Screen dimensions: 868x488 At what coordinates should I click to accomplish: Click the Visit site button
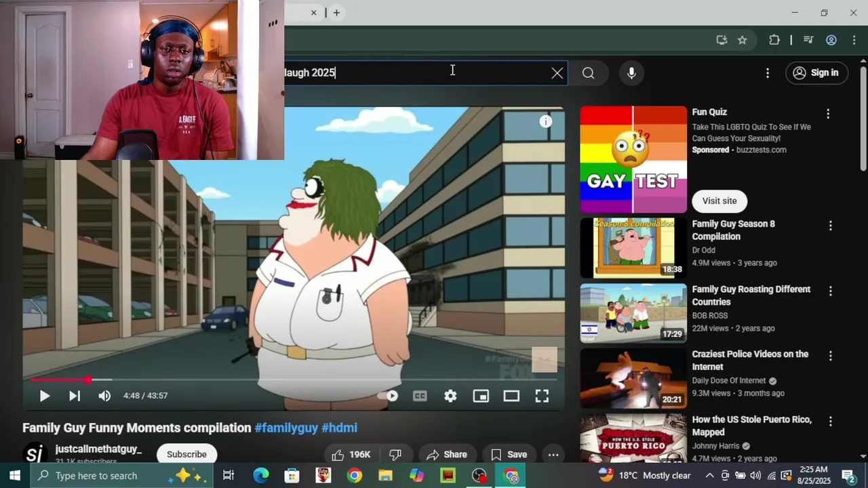[719, 201]
